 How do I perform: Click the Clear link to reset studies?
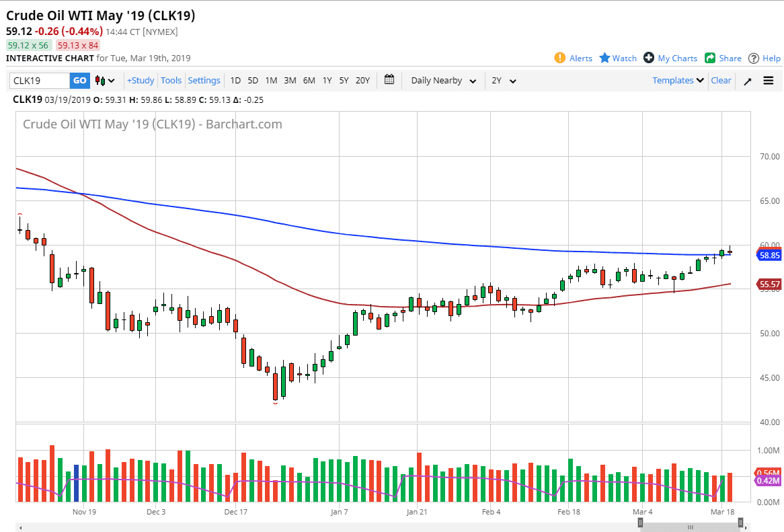pyautogui.click(x=720, y=80)
